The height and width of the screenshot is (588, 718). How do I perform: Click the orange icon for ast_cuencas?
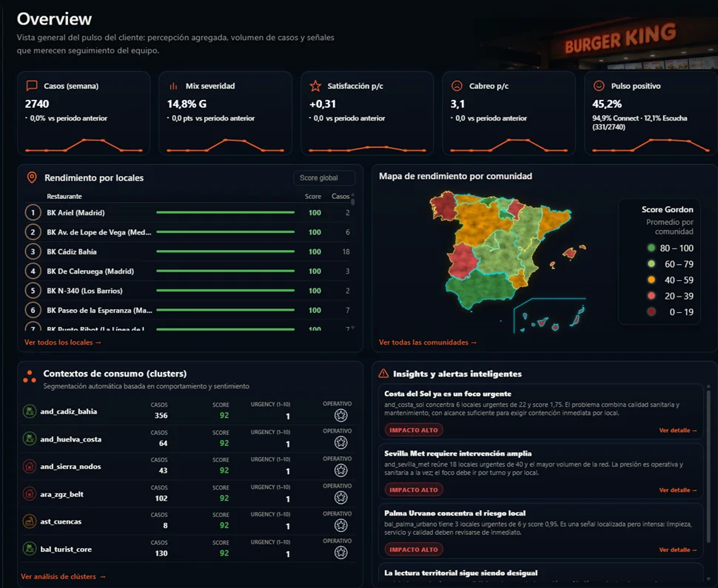pos(30,521)
